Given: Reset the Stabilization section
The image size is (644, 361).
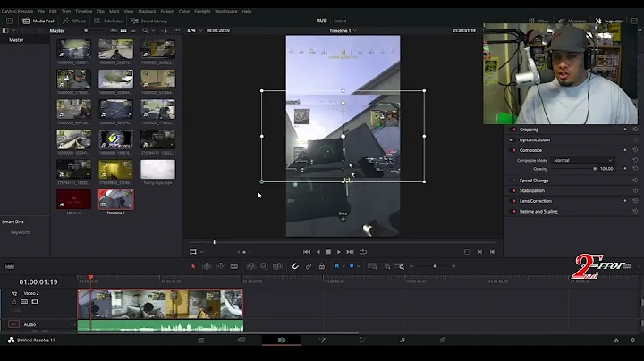Looking at the screenshot, I should point(635,190).
